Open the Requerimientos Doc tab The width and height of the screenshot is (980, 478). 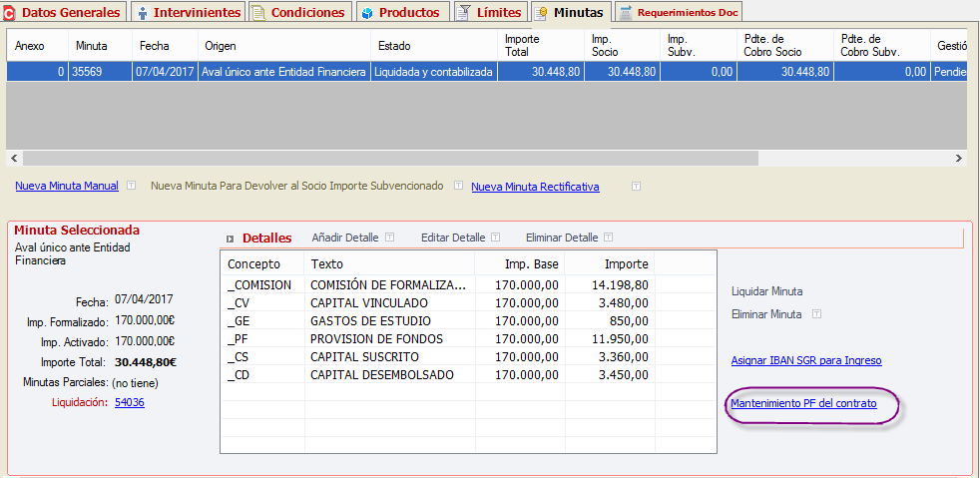pos(679,12)
